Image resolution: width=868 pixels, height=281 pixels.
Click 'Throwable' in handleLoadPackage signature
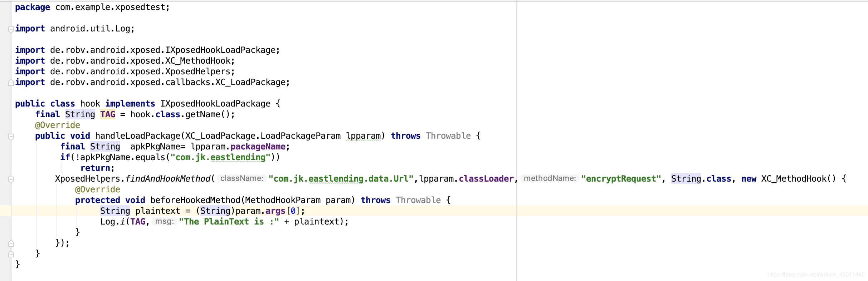448,136
